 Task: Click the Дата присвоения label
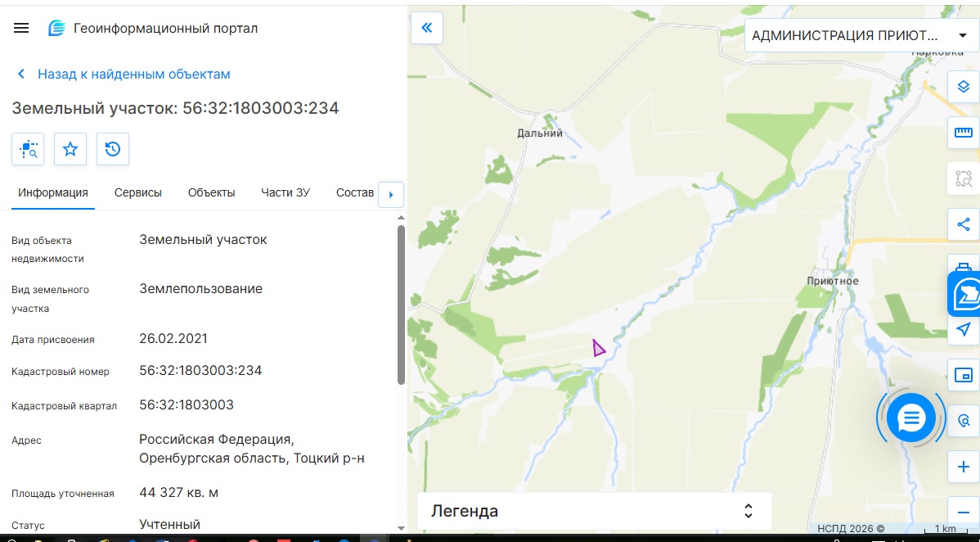[53, 340]
